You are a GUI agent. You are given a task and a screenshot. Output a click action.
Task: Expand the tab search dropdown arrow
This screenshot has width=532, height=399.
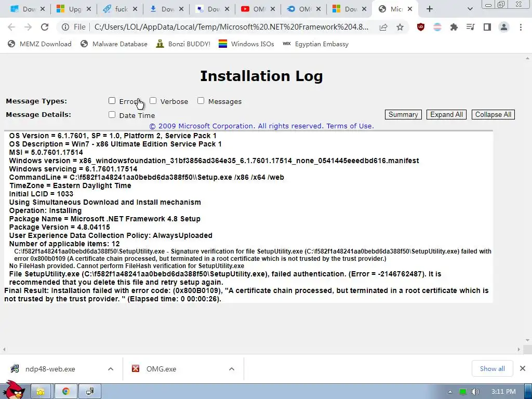tap(470, 9)
